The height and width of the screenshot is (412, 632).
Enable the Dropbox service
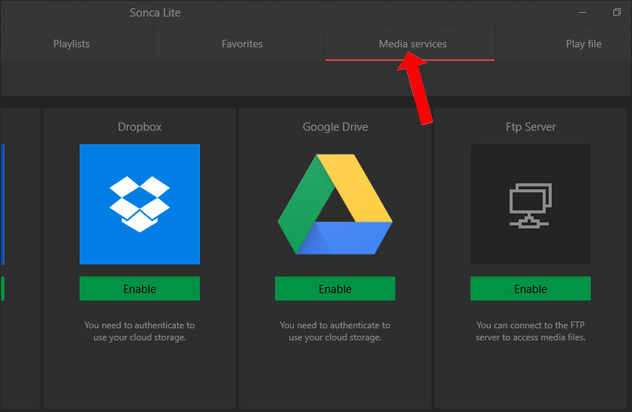click(139, 289)
